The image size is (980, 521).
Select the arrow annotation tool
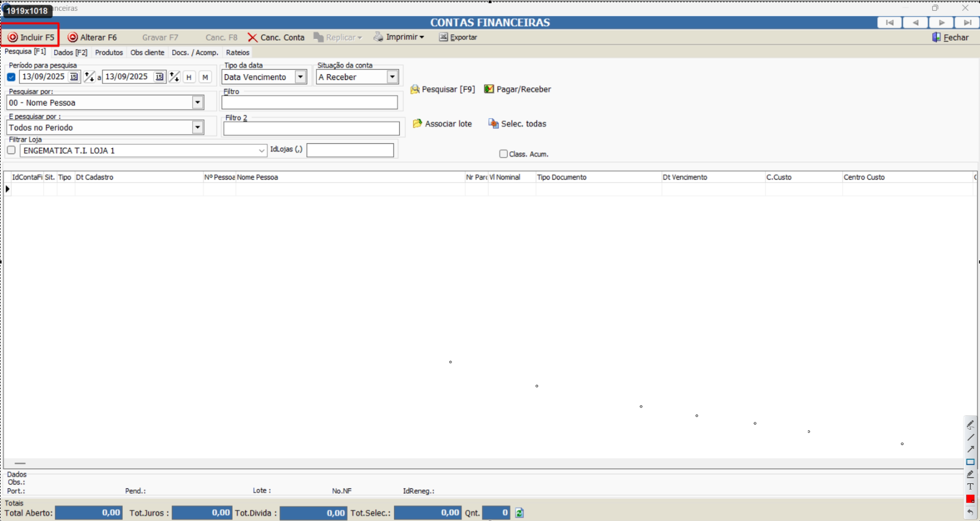pos(970,449)
